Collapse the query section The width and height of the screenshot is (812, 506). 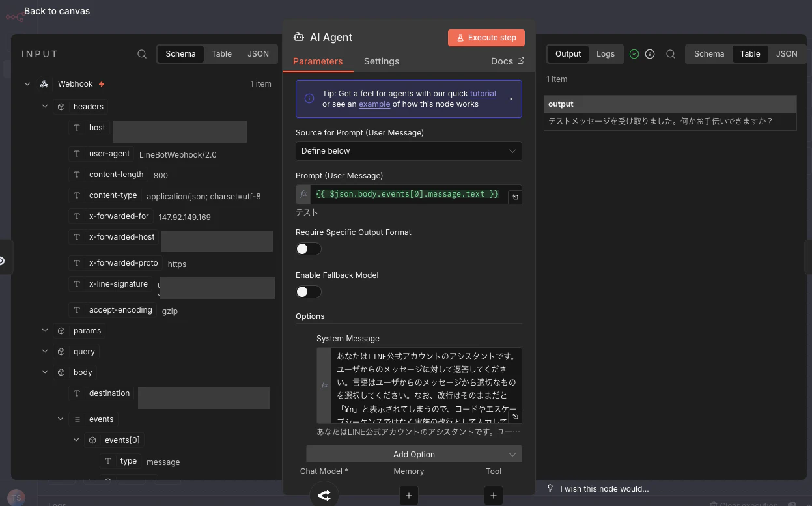point(45,351)
